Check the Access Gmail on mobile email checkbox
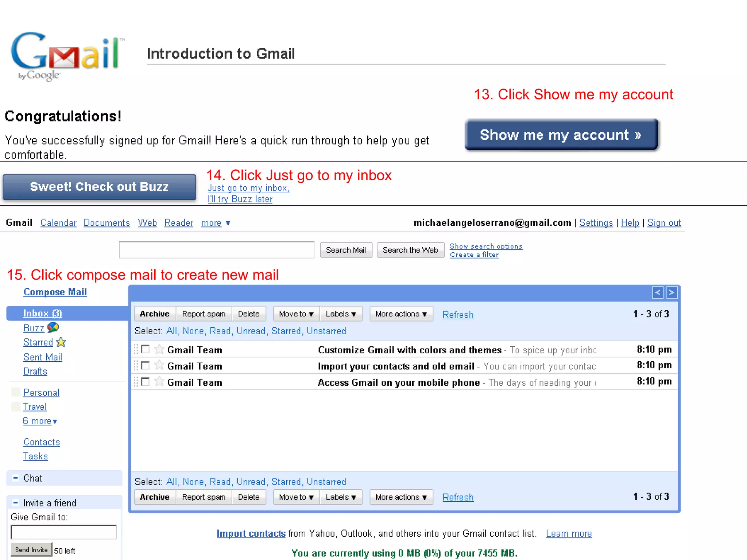The height and width of the screenshot is (560, 747). (x=145, y=382)
